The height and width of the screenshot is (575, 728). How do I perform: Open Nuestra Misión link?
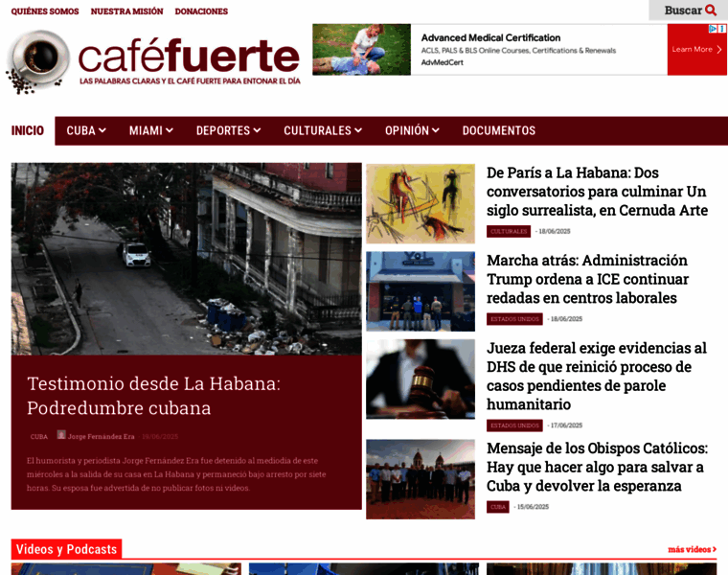[126, 11]
